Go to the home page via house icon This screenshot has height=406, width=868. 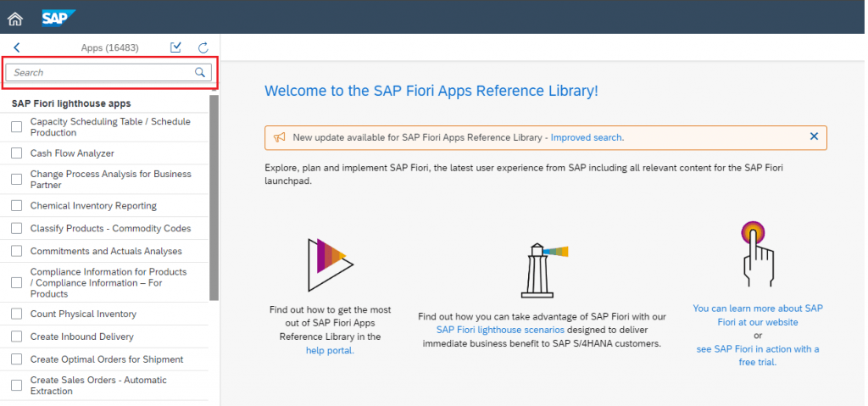tap(15, 19)
